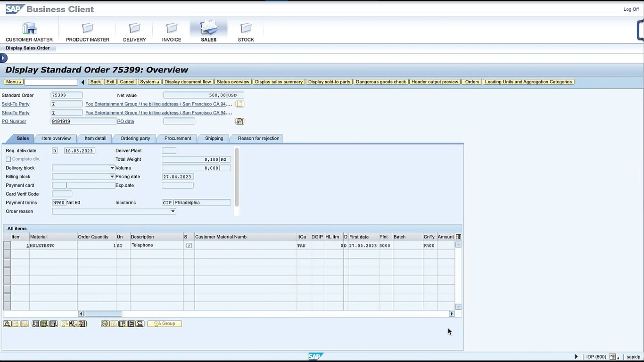Click the circular arrow icon left of scales
This screenshot has height=362, width=644.
click(x=105, y=324)
